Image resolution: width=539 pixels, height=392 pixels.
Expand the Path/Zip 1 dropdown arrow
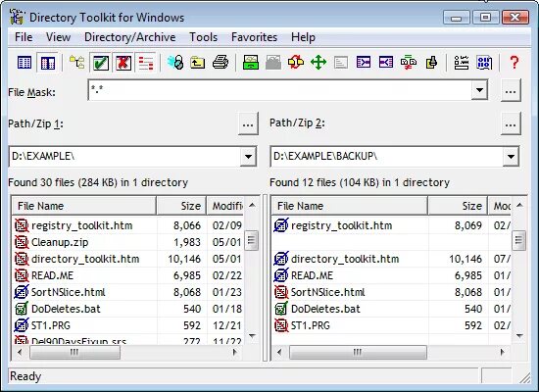pyautogui.click(x=248, y=157)
